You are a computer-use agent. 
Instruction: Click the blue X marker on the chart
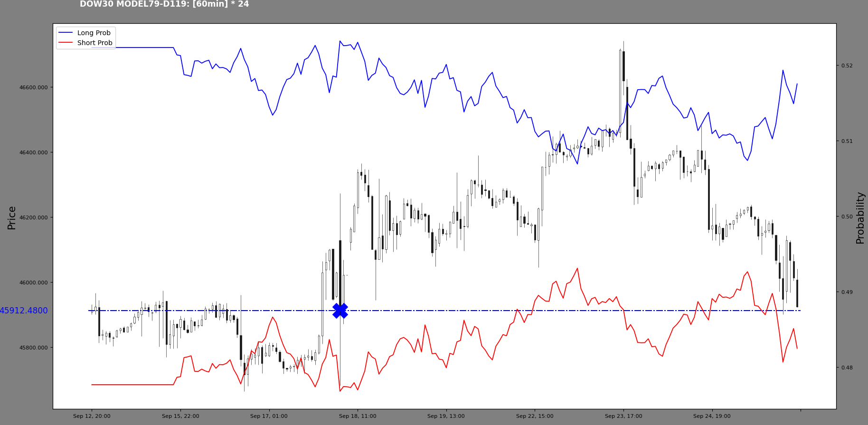click(340, 311)
